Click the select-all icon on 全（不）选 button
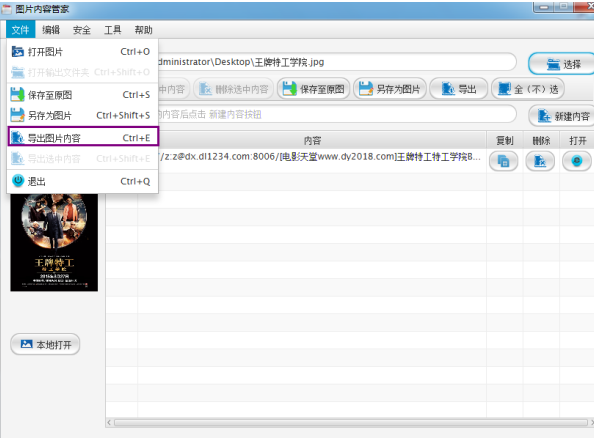 click(x=504, y=89)
